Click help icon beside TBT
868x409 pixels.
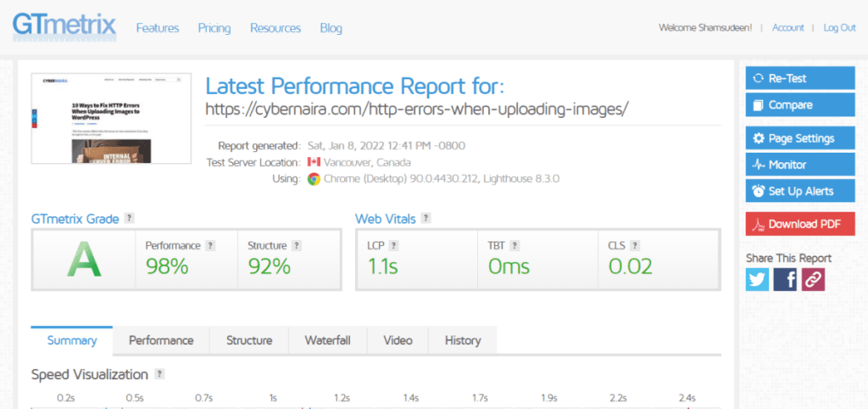pyautogui.click(x=515, y=245)
